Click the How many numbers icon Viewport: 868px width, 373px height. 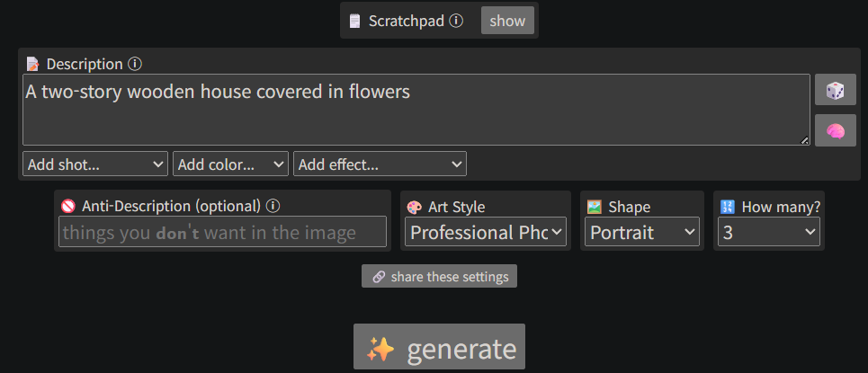[727, 207]
